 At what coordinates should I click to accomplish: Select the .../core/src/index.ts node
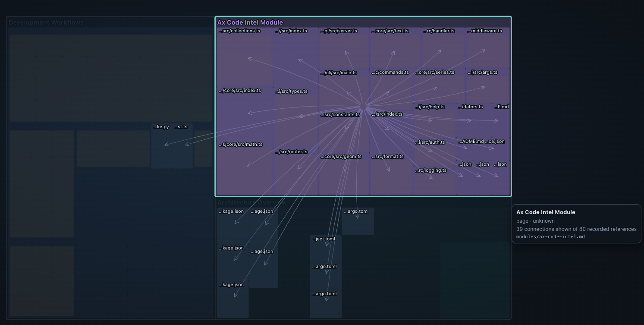pyautogui.click(x=245, y=114)
